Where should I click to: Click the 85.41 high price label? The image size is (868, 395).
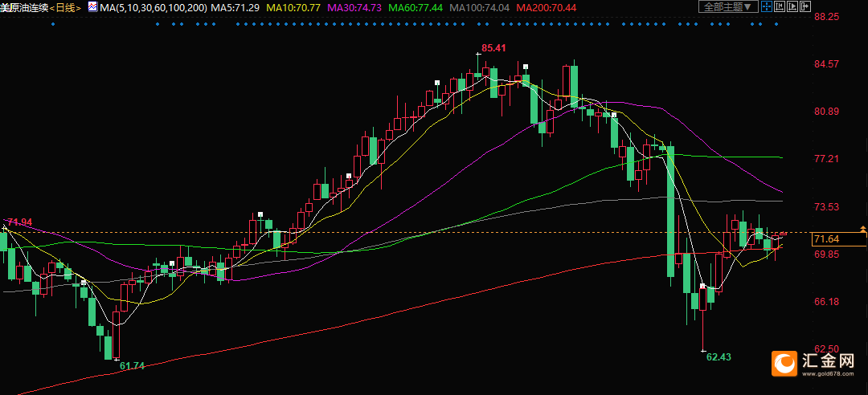pos(493,48)
